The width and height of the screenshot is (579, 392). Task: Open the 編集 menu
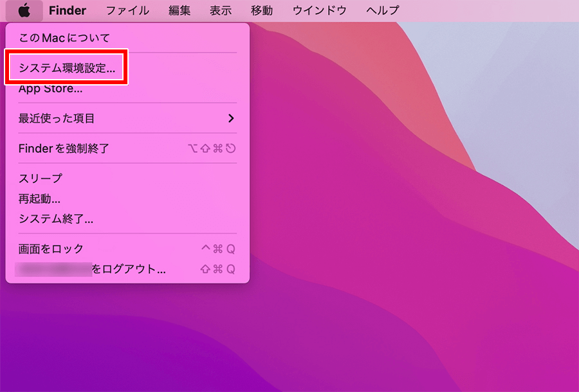tap(179, 10)
